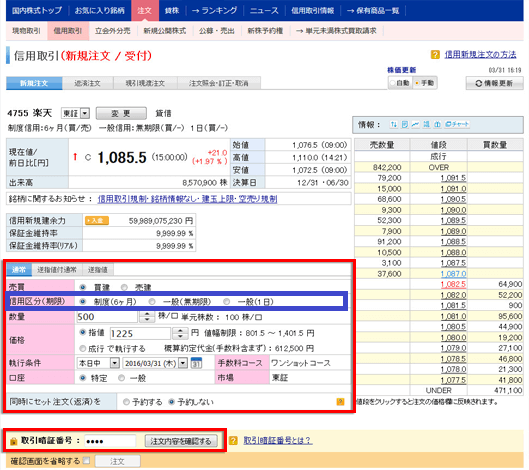Click the quantity spinner arrows
The height and width of the screenshot is (470, 529).
pos(147,316)
